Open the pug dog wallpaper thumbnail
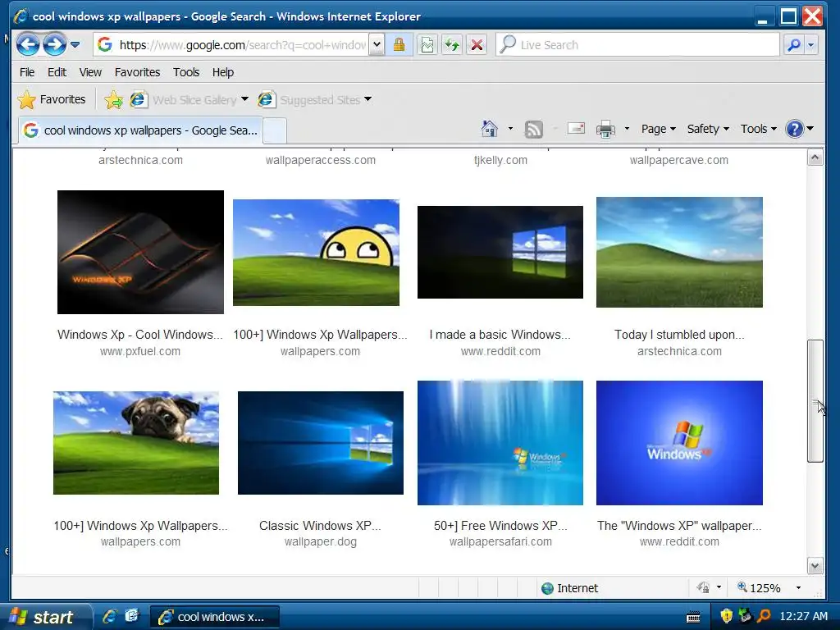 pyautogui.click(x=136, y=442)
